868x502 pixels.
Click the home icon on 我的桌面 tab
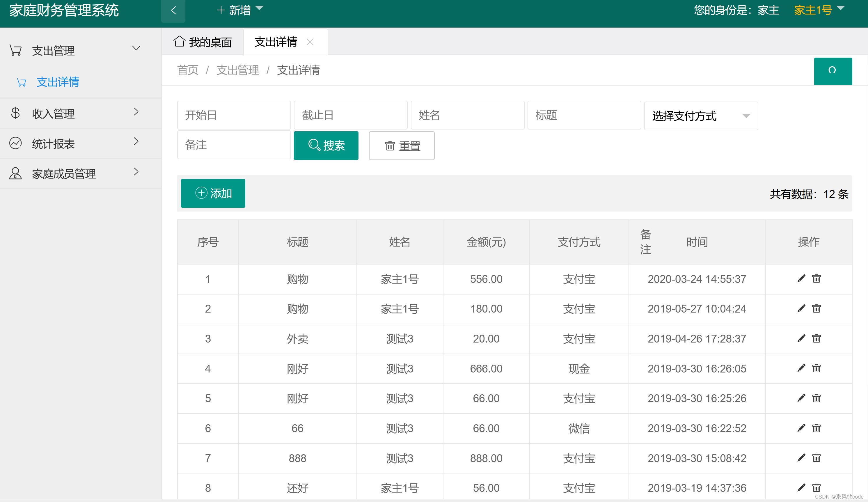coord(179,41)
